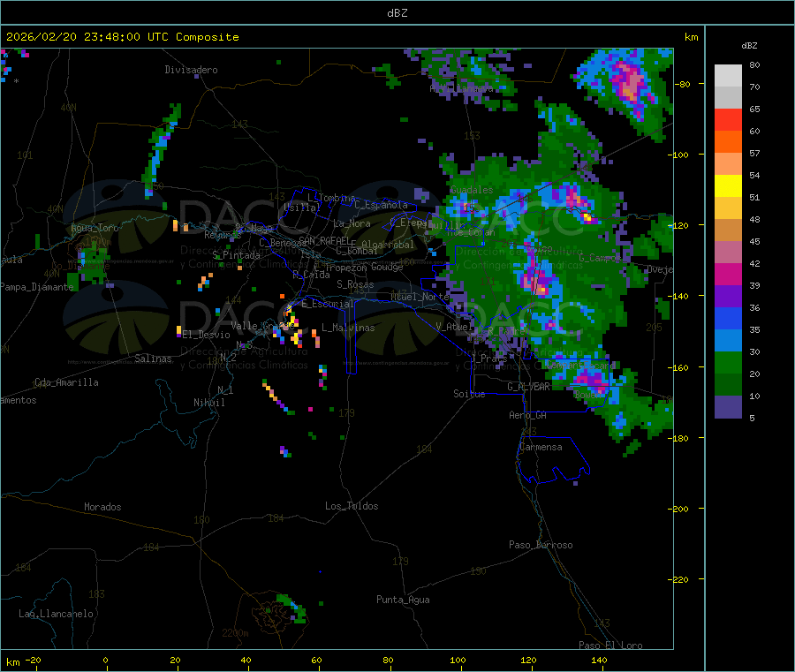Click the -80 km axis tick label
This screenshot has height=672, width=795.
[682, 84]
